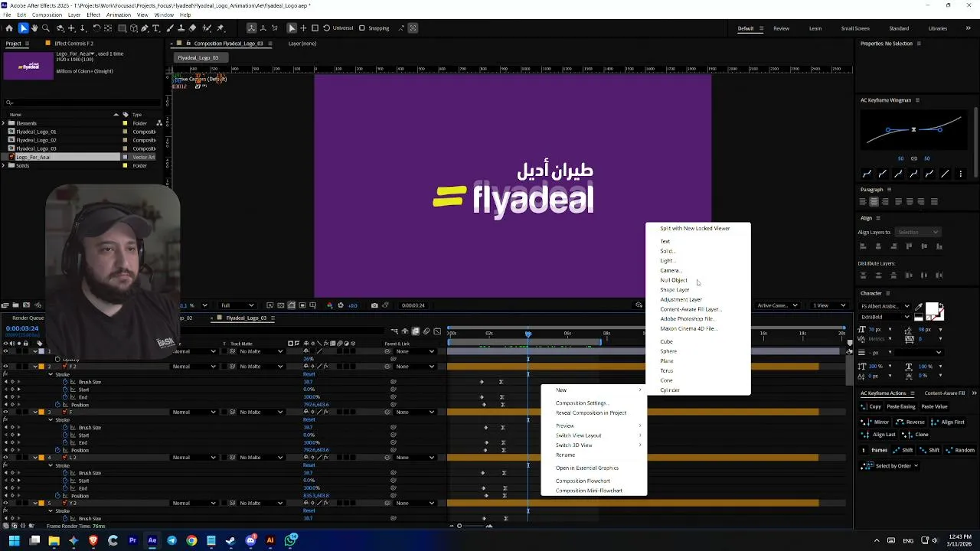Click the Project panel search field
Viewport: 980px width, 551px height.
(83, 103)
